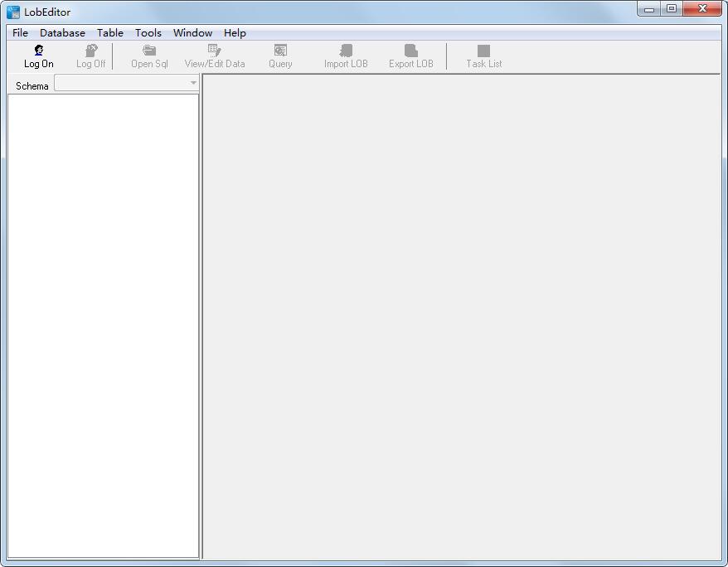The width and height of the screenshot is (728, 567).
Task: Open the Help menu
Action: 234,33
